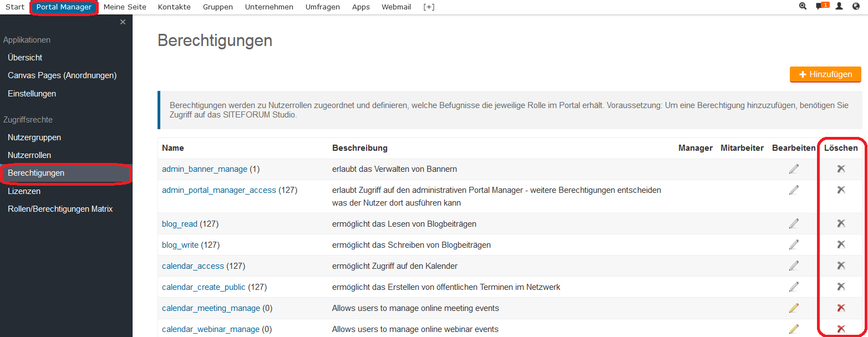Edit calendar_meeting_manage with yellow pencil
The width and height of the screenshot is (868, 337).
point(794,308)
